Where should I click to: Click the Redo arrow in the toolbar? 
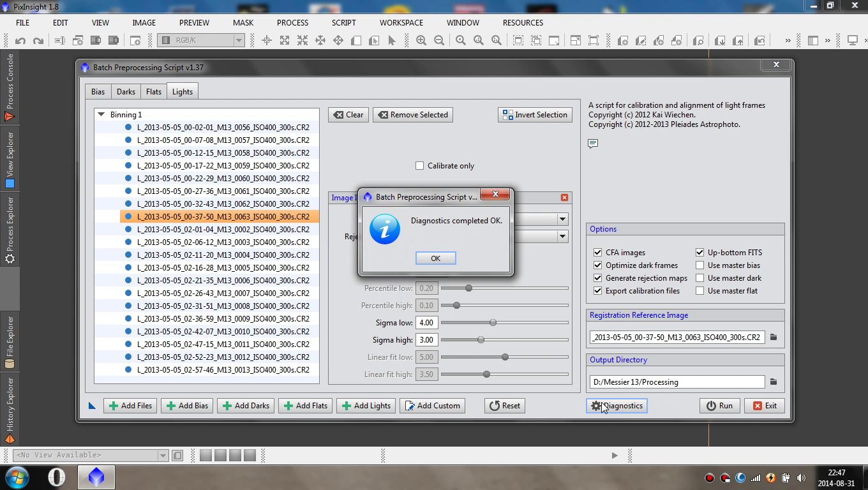(x=38, y=40)
